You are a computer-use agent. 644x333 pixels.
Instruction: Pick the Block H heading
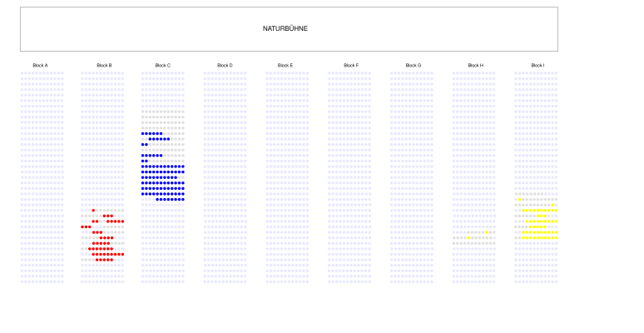click(475, 65)
